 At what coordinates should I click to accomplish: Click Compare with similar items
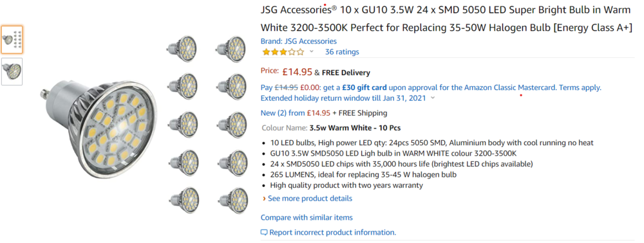coord(307,217)
